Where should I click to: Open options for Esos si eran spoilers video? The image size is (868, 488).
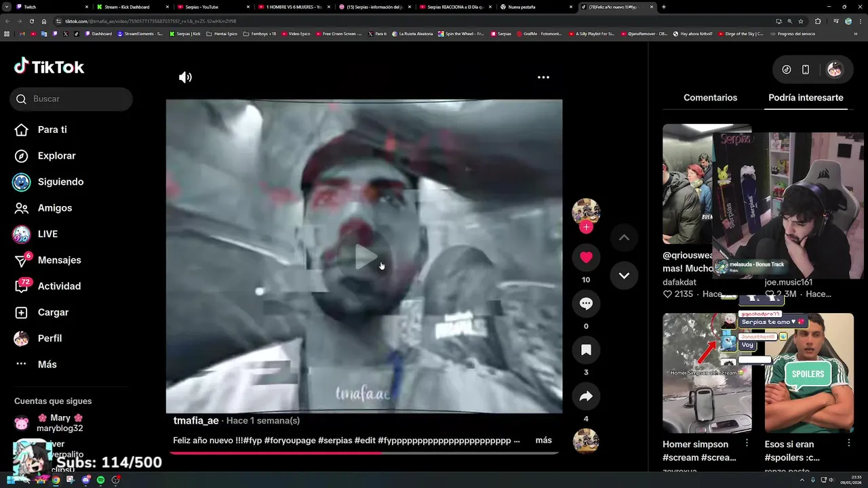click(x=848, y=443)
